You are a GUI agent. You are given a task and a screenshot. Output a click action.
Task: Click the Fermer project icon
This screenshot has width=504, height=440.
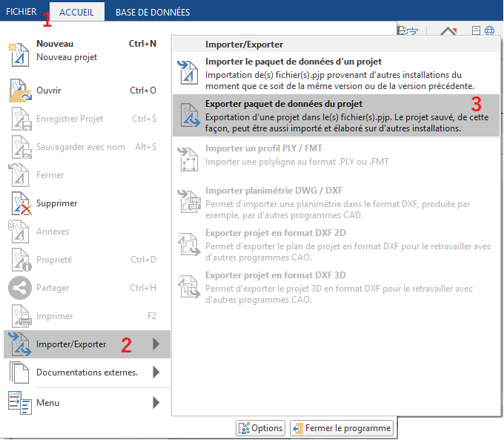19,175
